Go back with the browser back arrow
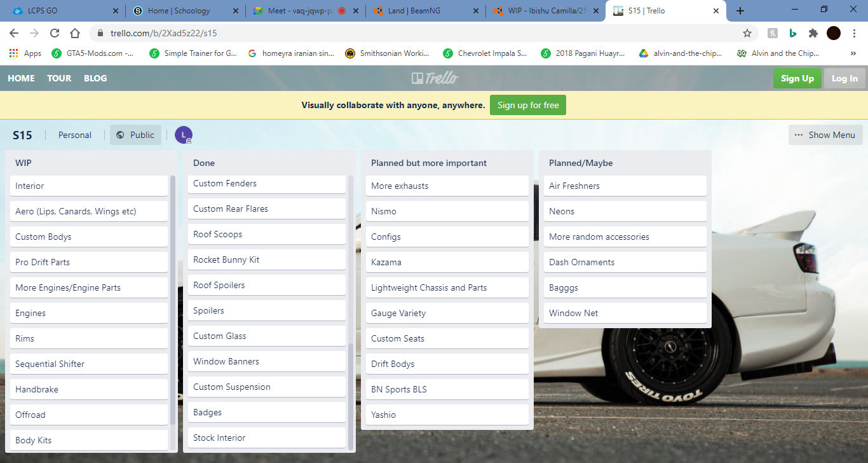 click(14, 33)
